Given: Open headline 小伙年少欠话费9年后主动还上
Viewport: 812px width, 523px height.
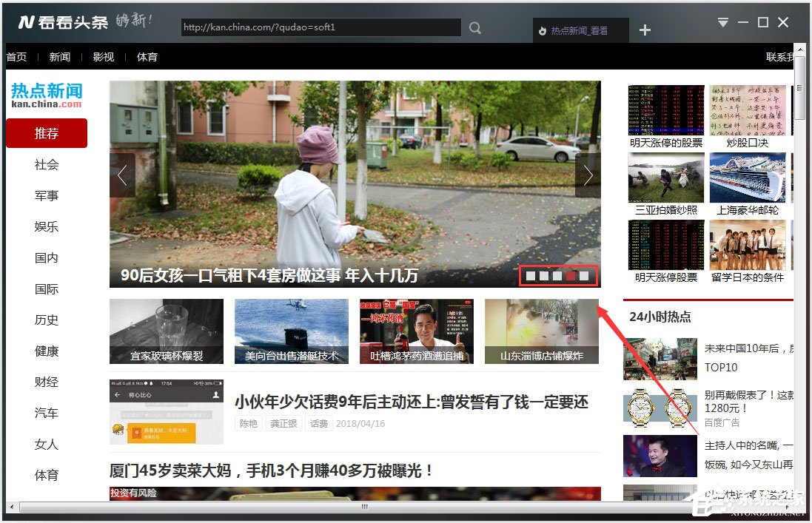Looking at the screenshot, I should tap(411, 402).
